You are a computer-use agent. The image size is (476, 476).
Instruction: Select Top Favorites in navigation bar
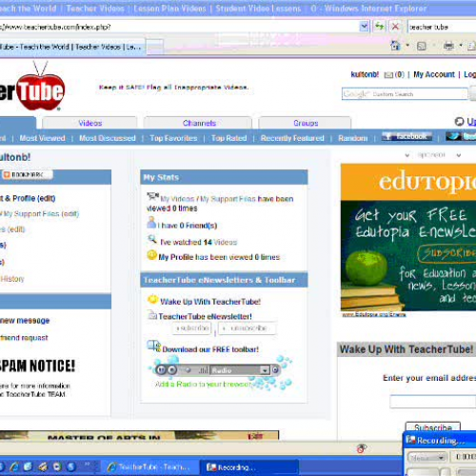pos(173,138)
